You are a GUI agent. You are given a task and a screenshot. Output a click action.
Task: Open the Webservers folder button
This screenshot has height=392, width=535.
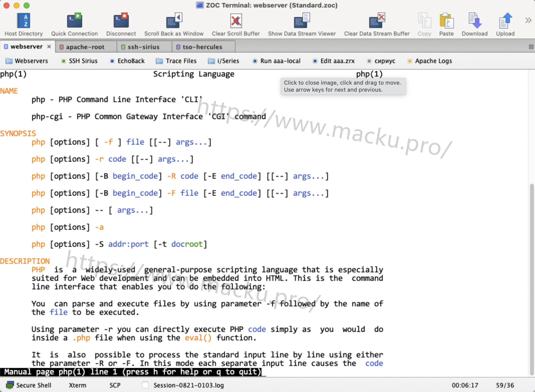[27, 61]
